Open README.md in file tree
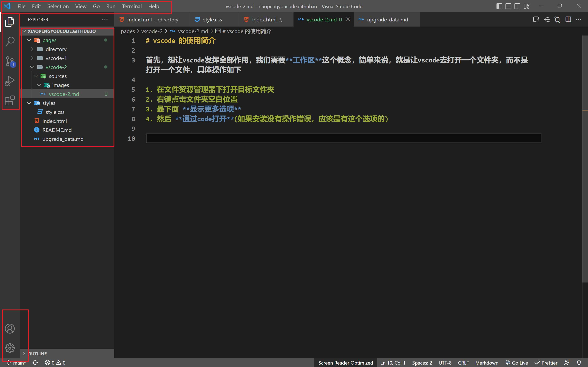The width and height of the screenshot is (588, 367). coord(67,130)
